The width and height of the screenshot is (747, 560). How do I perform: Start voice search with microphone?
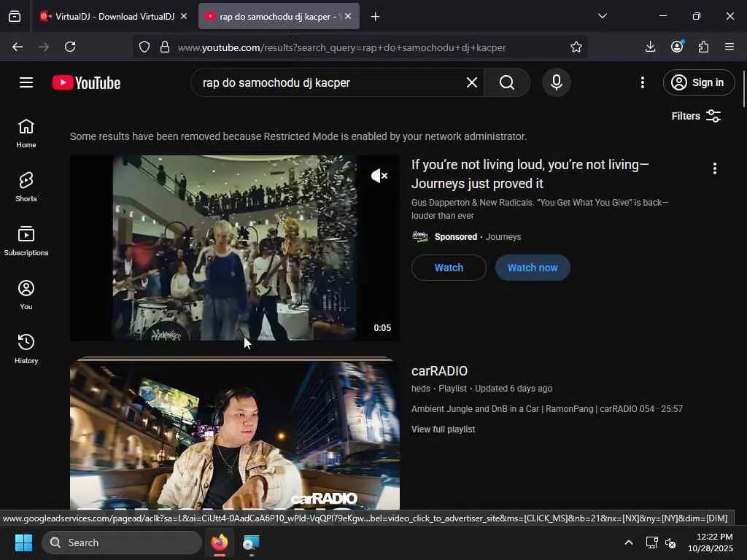point(556,82)
